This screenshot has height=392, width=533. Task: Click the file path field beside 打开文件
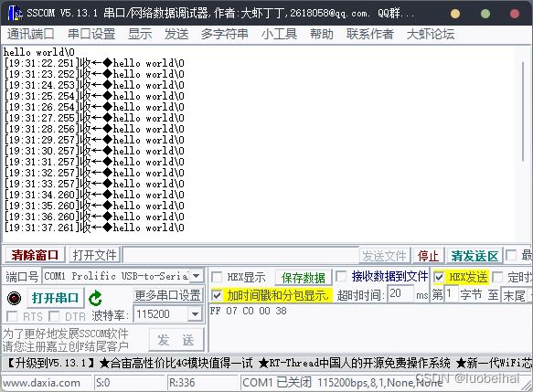click(x=240, y=255)
